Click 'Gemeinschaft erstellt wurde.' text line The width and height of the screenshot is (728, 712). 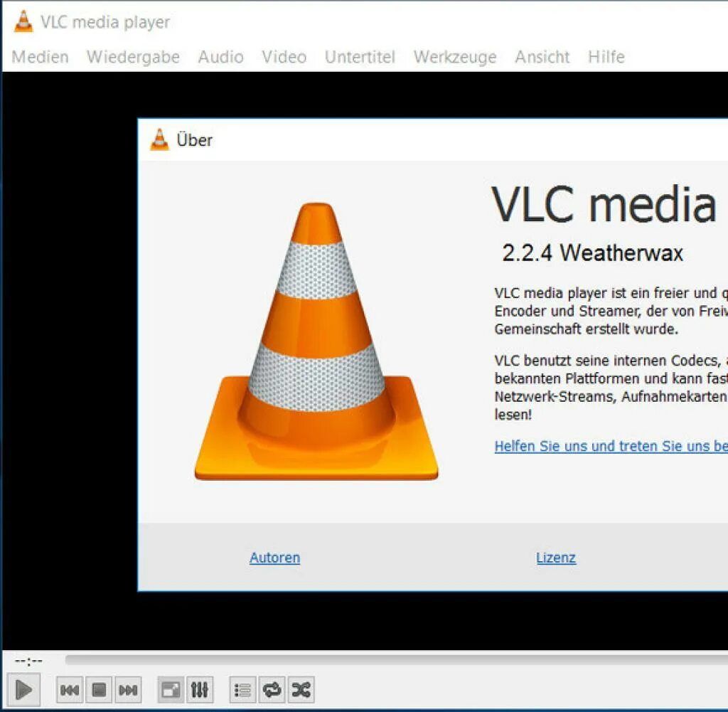[586, 329]
